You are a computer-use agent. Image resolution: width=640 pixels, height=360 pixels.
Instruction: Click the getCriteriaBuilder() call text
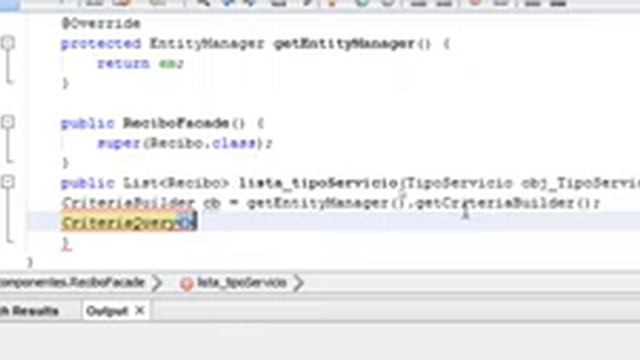click(507, 203)
